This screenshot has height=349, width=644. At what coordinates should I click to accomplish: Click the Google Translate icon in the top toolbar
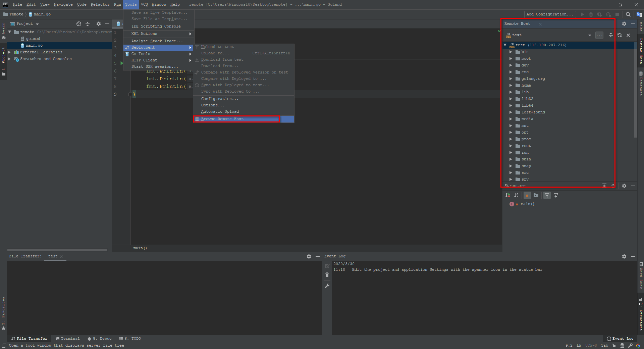(x=639, y=14)
